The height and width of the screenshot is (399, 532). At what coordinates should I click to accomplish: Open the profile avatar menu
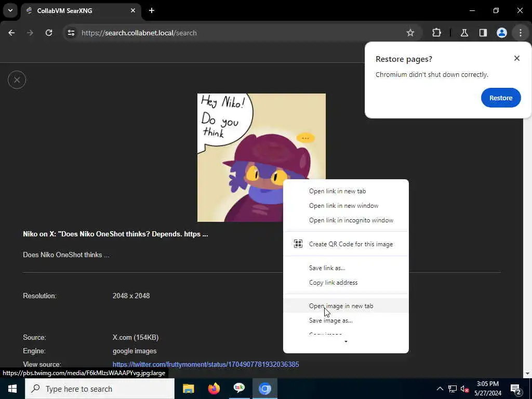tap(502, 33)
